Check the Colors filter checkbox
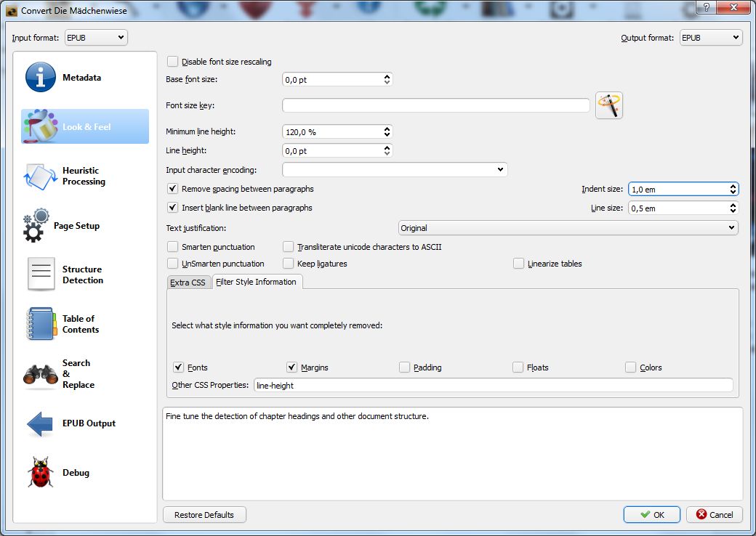The width and height of the screenshot is (756, 536). [x=631, y=367]
